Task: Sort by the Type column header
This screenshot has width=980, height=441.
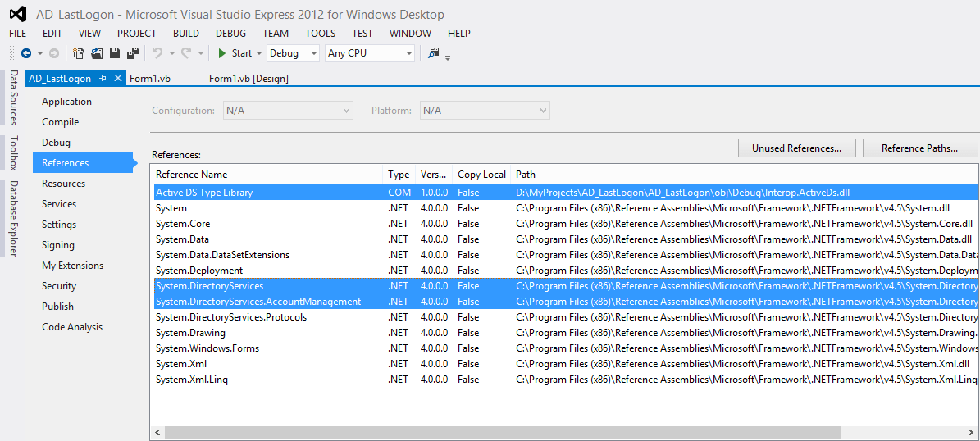Action: click(399, 175)
